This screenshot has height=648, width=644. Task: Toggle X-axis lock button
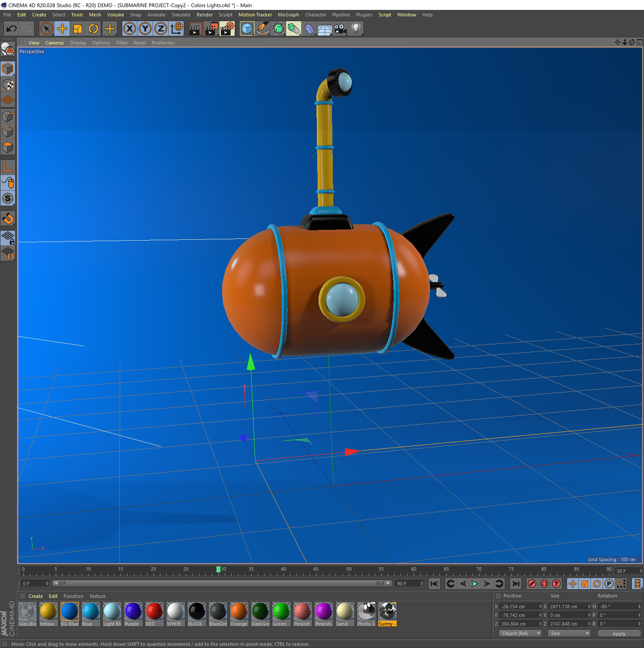pos(129,29)
